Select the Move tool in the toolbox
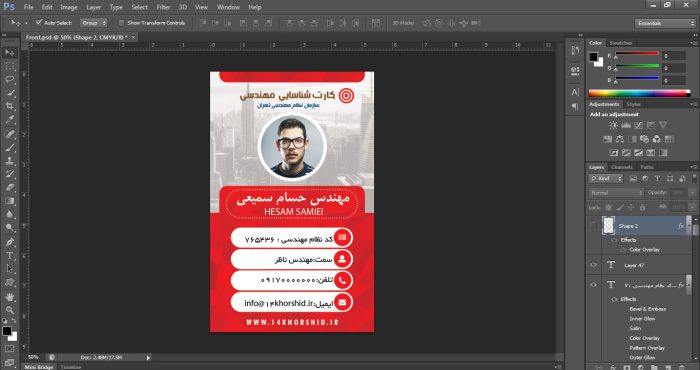 coord(9,53)
